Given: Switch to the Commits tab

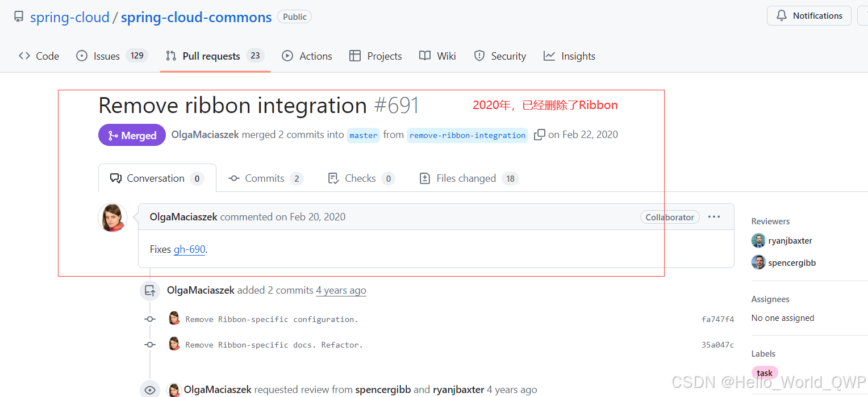Looking at the screenshot, I should (265, 178).
